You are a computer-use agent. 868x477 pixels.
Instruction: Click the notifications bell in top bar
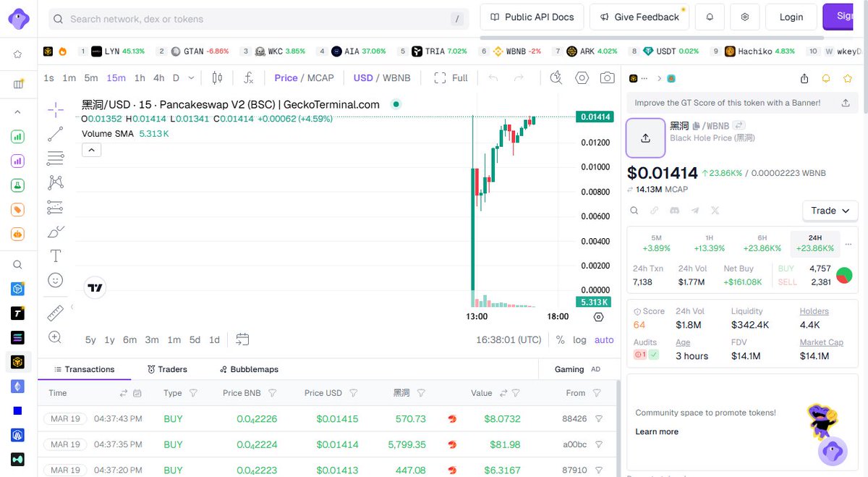[x=710, y=17]
